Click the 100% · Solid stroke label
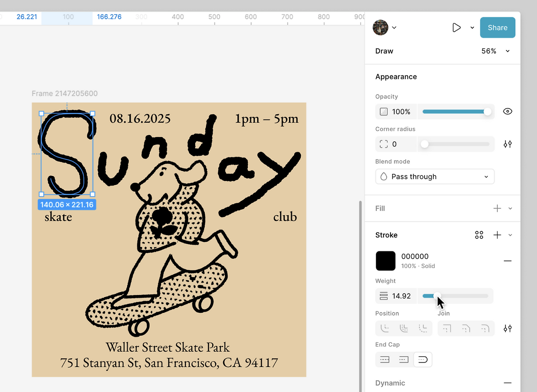Image resolution: width=537 pixels, height=392 pixels. [418, 266]
